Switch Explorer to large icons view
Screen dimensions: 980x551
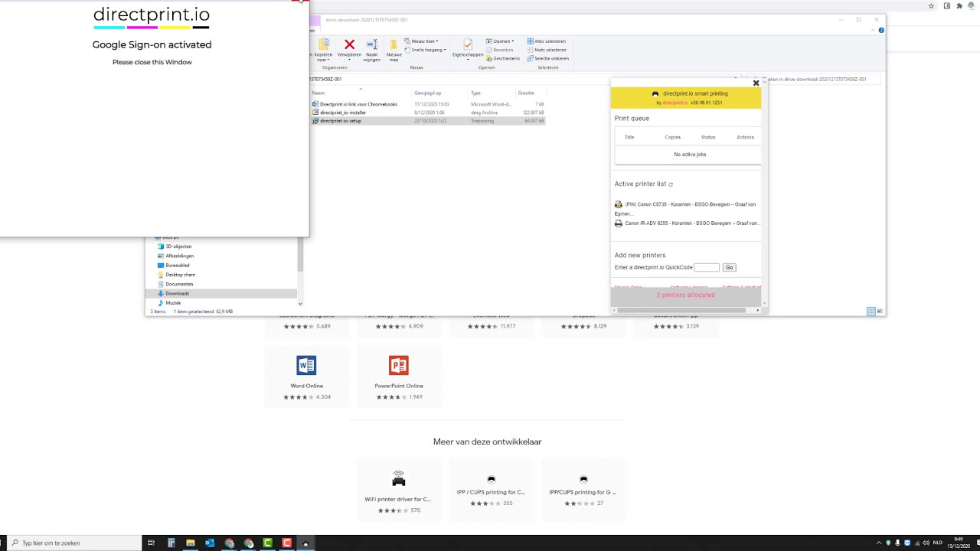(x=880, y=311)
